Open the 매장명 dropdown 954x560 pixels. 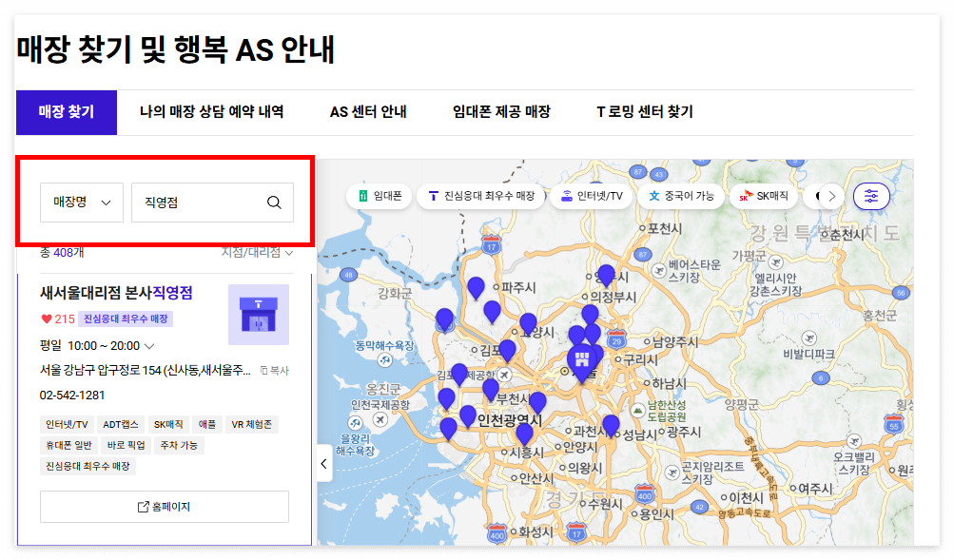[x=81, y=203]
